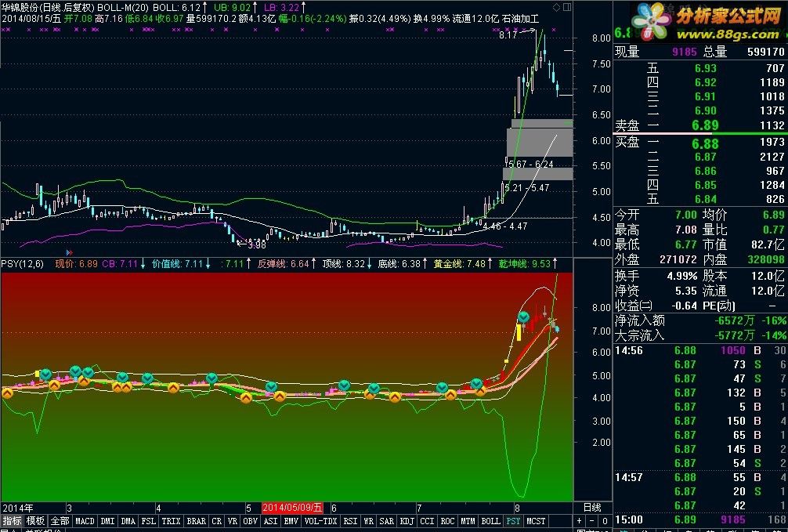Click the gray gap box labeled 5.21 - 5.47
The width and height of the screenshot is (788, 532).
pyautogui.click(x=537, y=174)
